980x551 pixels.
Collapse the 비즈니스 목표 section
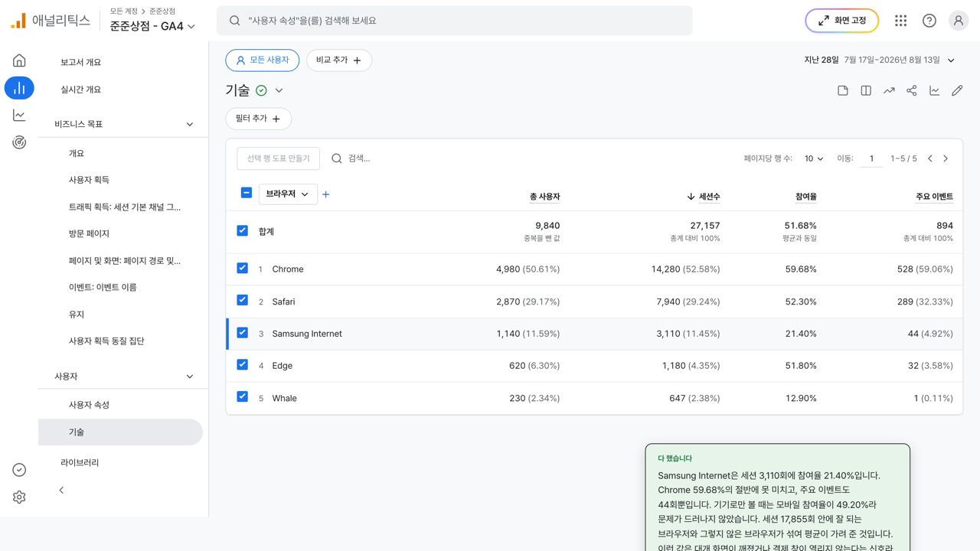tap(190, 124)
